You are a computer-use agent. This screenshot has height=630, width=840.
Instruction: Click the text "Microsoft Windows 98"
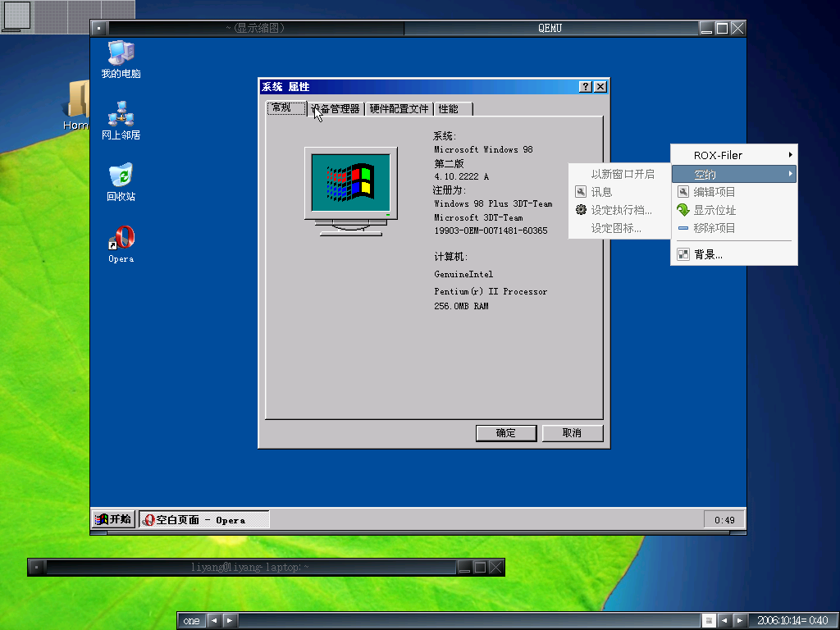tap(483, 149)
